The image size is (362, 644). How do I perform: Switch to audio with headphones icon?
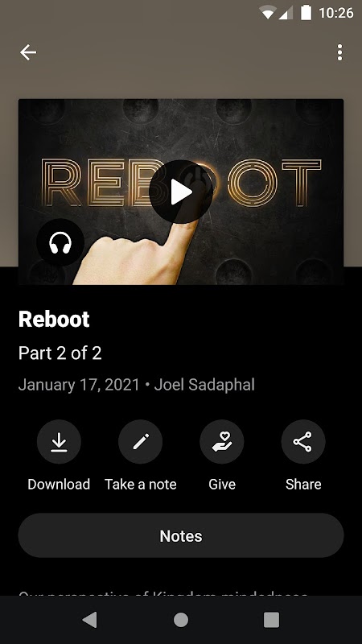60,243
